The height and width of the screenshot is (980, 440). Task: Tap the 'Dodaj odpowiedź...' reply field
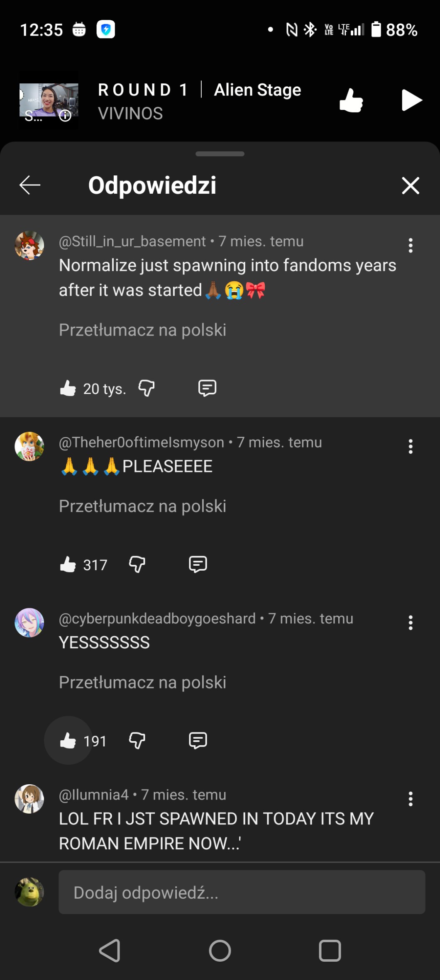point(242,892)
